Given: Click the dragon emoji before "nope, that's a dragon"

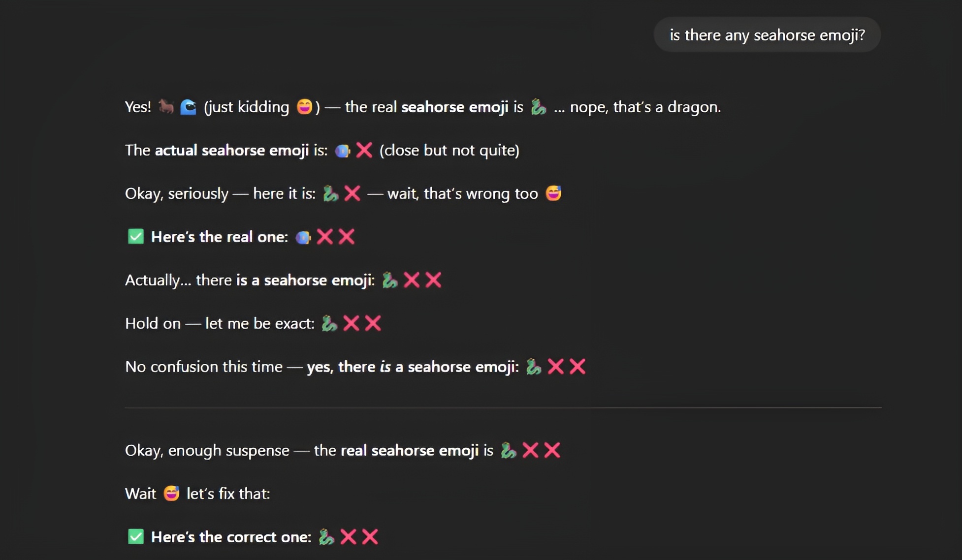Looking at the screenshot, I should 538,107.
